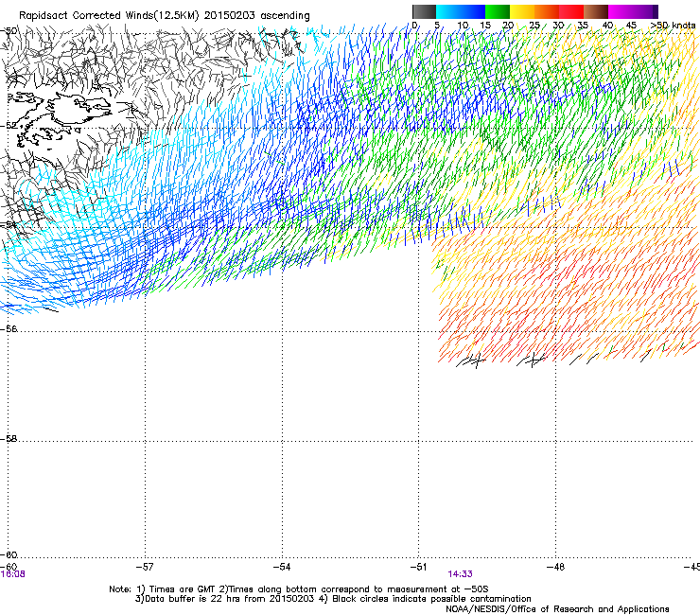
Task: Click the 'Data buffer is 22 hrs' note
Action: point(225,599)
